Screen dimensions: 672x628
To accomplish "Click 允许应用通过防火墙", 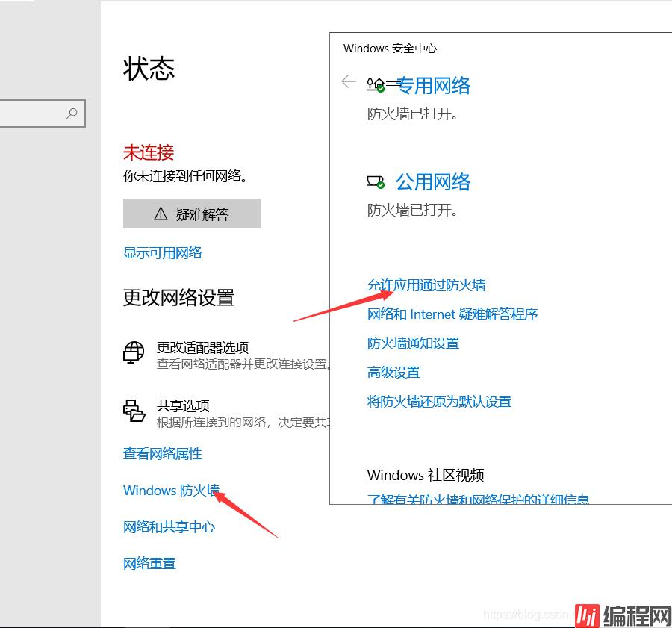I will tap(426, 285).
